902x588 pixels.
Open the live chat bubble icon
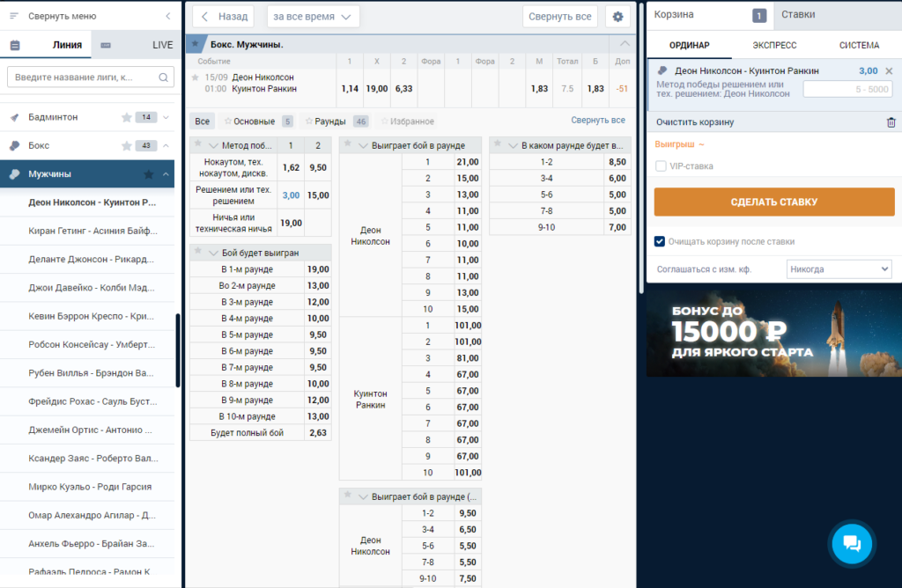(x=852, y=543)
